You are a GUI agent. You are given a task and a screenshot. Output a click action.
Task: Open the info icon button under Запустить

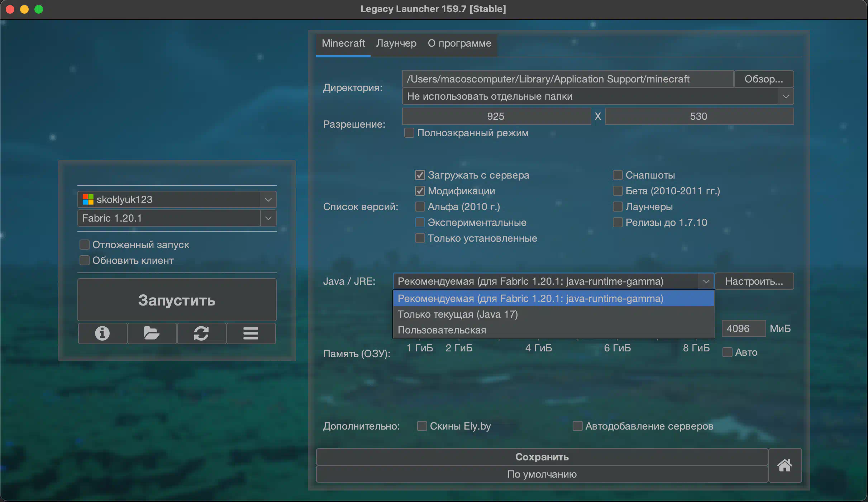point(102,333)
